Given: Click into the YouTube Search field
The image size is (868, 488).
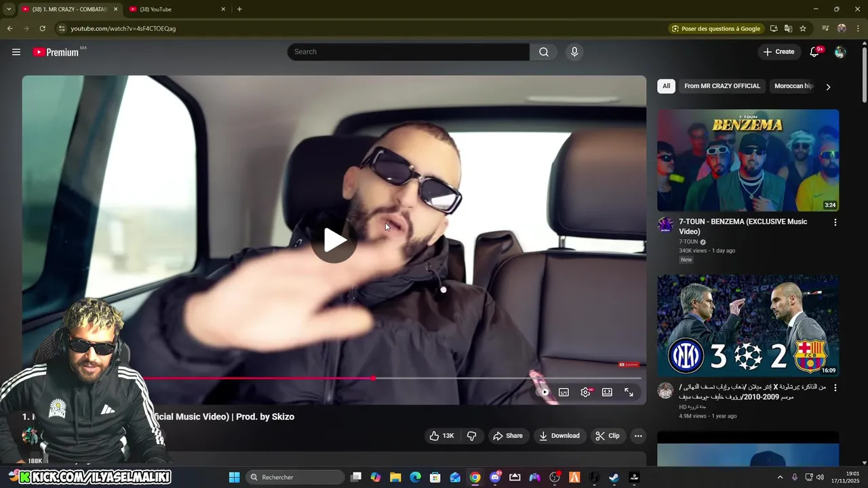Looking at the screenshot, I should (x=408, y=52).
